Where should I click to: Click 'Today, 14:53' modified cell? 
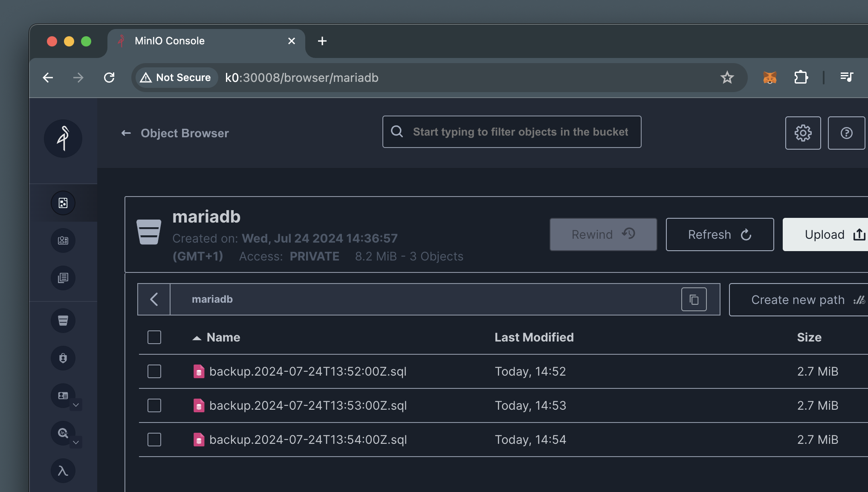click(530, 405)
